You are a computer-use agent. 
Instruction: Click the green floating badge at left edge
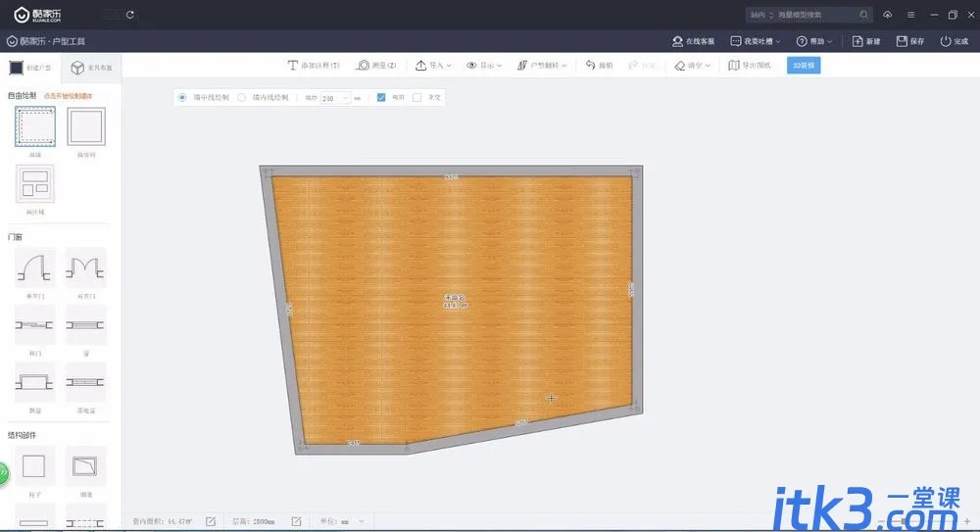3,473
